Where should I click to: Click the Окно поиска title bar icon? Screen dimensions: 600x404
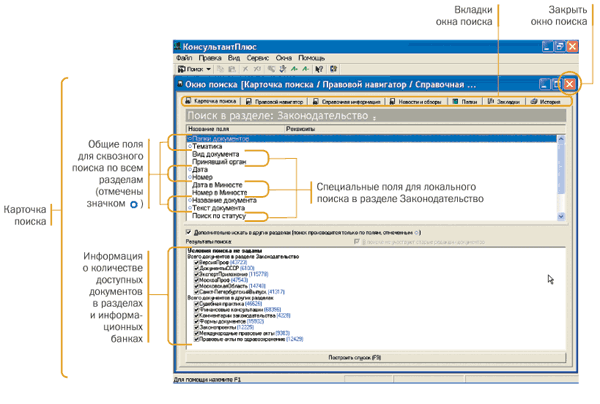179,84
